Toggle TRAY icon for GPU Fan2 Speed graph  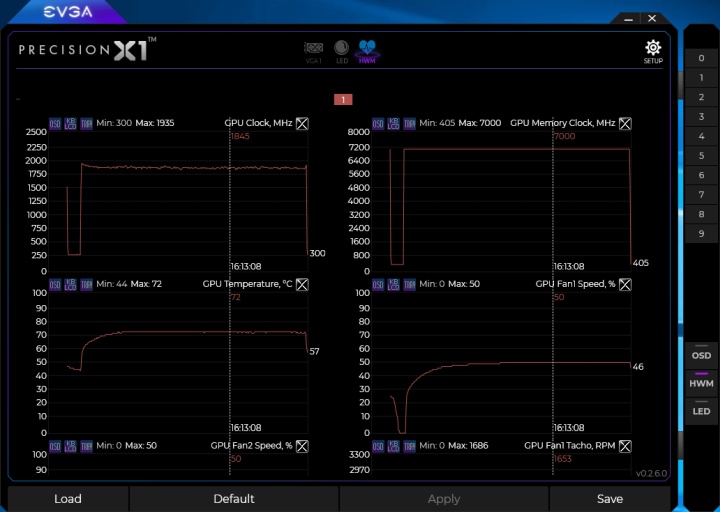(86, 446)
